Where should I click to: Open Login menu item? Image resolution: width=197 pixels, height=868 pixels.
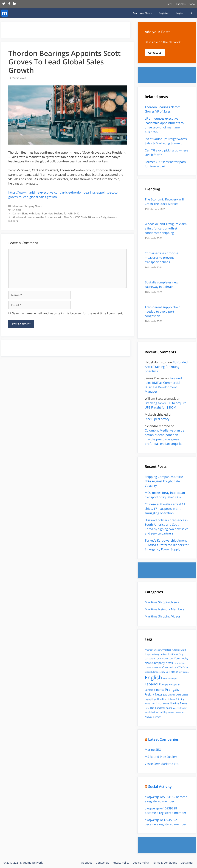[x=179, y=13]
